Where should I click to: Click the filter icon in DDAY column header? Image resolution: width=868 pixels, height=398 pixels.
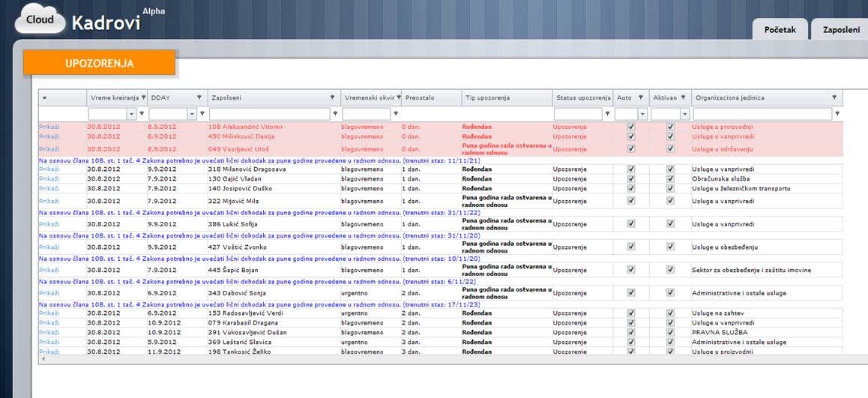tap(199, 97)
